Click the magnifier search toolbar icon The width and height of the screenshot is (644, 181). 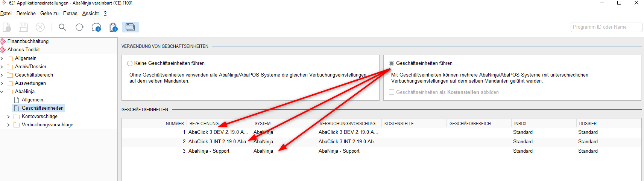[x=62, y=27]
